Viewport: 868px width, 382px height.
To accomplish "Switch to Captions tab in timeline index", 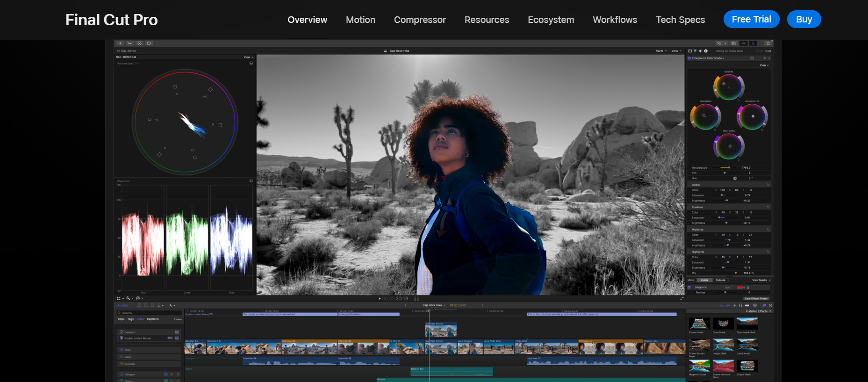I will click(x=153, y=319).
